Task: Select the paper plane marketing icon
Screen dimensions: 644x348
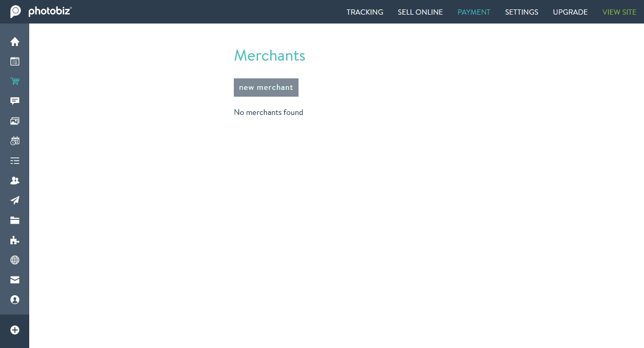Action: click(x=14, y=200)
